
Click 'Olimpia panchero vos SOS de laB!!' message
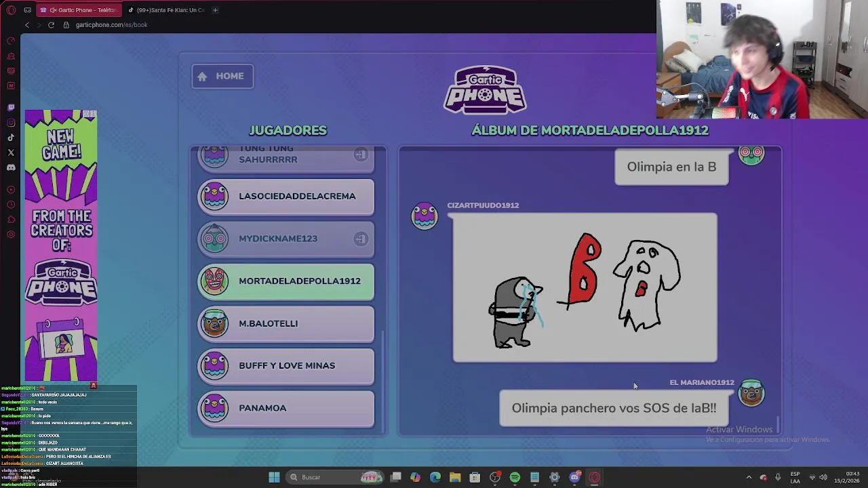point(614,408)
